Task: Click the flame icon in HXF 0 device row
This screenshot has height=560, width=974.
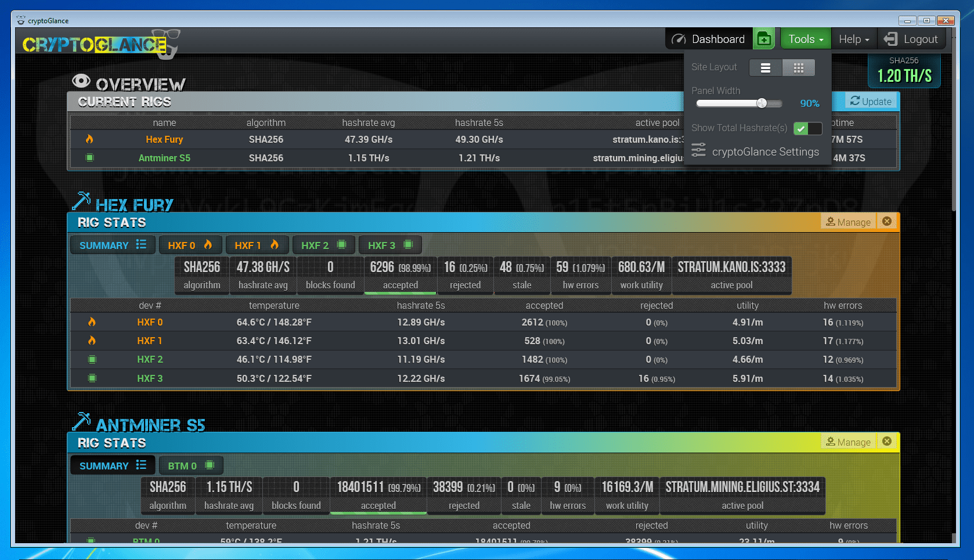Action: (x=92, y=322)
